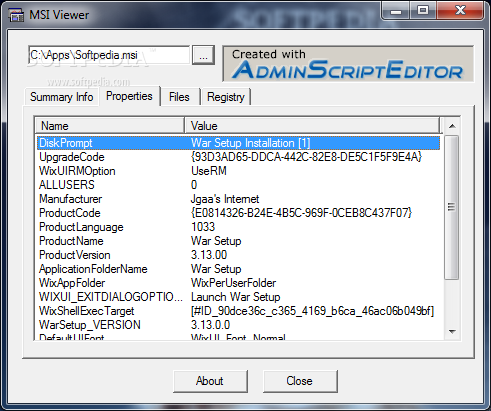The image size is (491, 411).
Task: Click the scrollbar down arrow
Action: pos(452,331)
